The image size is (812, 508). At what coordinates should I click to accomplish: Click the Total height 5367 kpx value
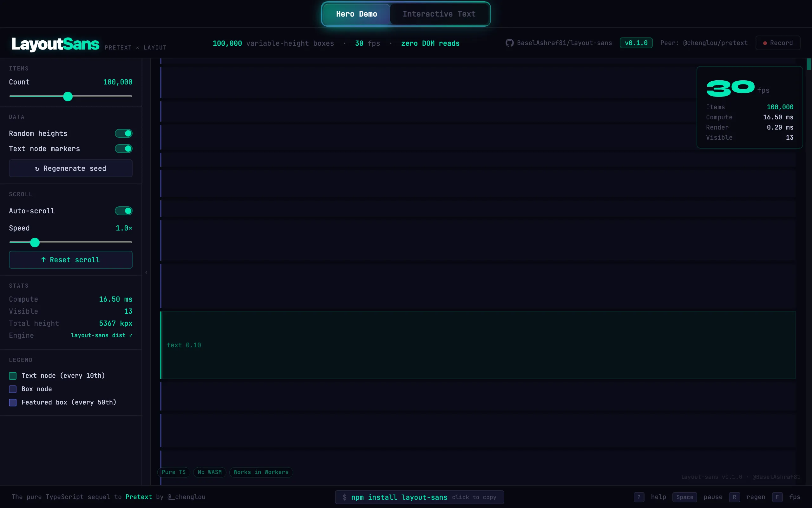[115, 323]
